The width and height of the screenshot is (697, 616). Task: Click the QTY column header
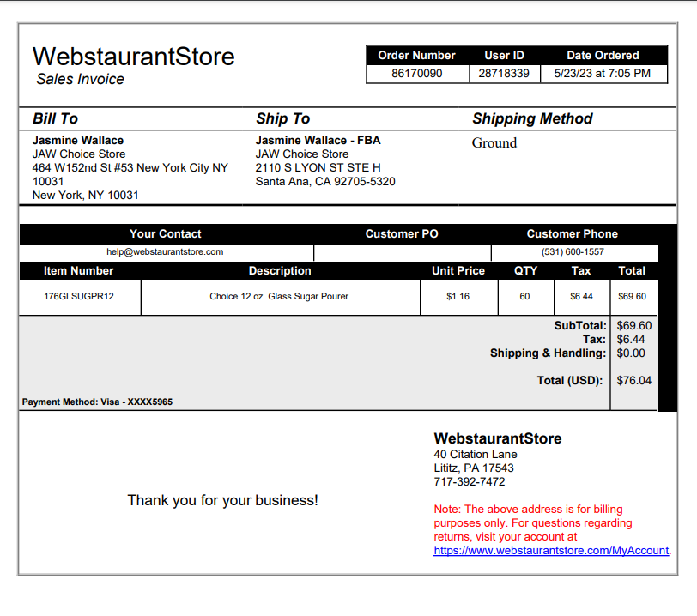coord(526,270)
